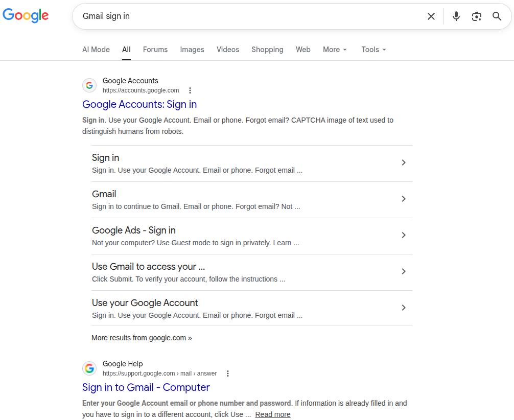This screenshot has height=420, width=514.
Task: Open the Google Accounts: Sign in link
Action: pos(139,104)
